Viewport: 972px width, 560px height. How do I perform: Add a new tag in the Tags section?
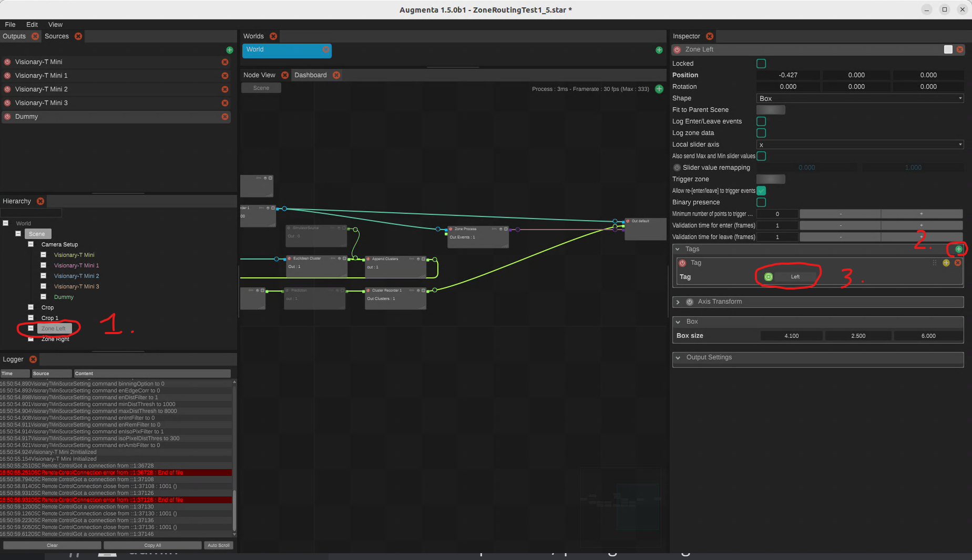coord(959,249)
